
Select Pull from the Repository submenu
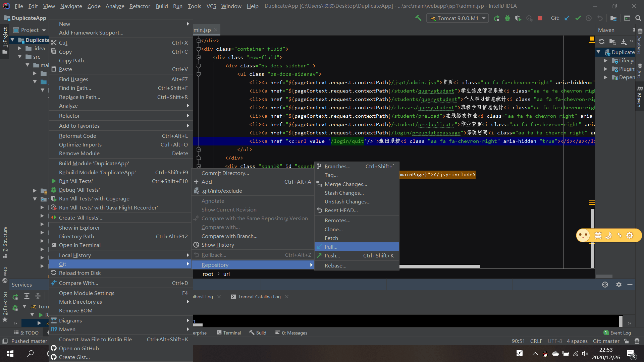click(331, 247)
